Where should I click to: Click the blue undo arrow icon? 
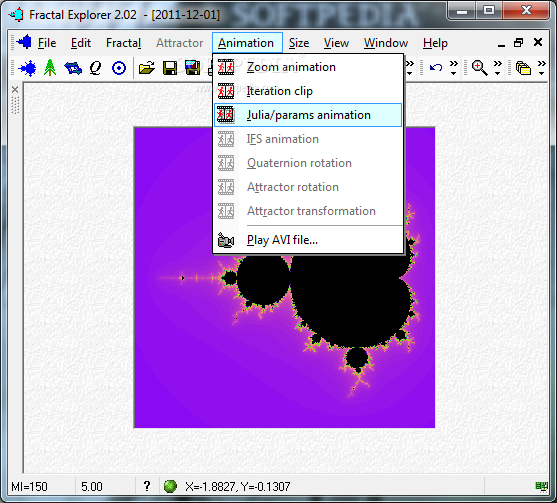pyautogui.click(x=436, y=67)
